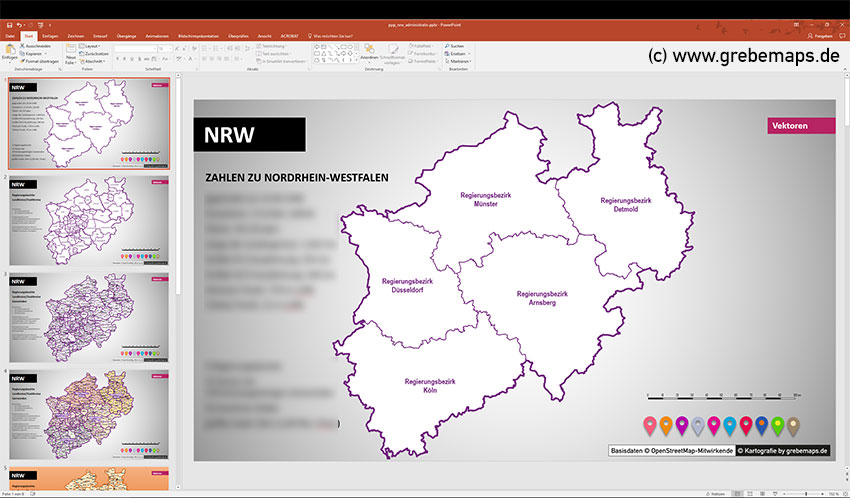The image size is (850, 498).
Task: Open the Datei menu
Action: (x=10, y=35)
